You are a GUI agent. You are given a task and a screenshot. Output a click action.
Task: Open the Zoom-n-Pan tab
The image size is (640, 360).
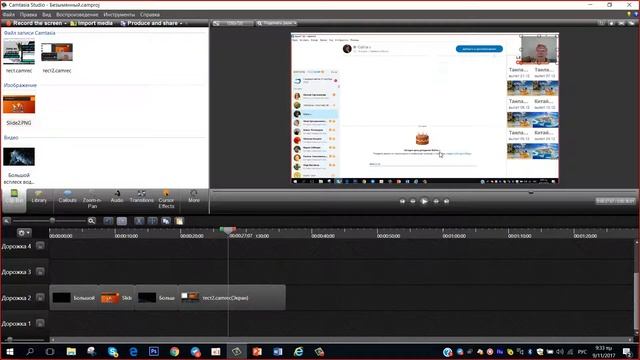tap(92, 200)
